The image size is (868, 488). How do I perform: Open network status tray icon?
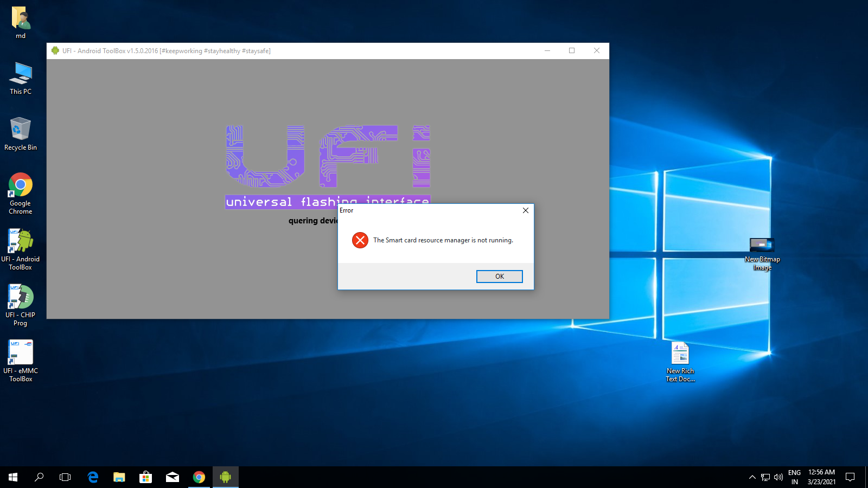[765, 477]
